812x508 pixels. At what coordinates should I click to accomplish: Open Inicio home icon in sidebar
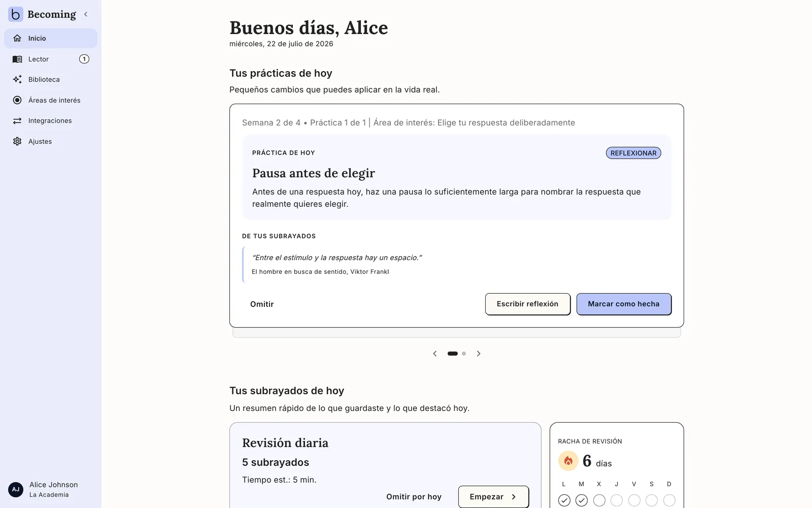click(x=17, y=38)
